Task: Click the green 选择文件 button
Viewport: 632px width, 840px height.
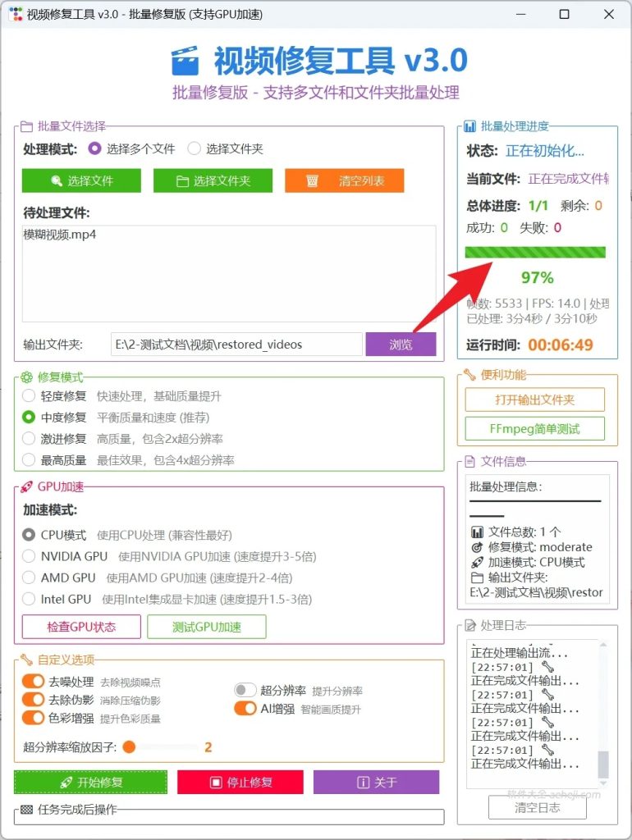Action: point(81,180)
